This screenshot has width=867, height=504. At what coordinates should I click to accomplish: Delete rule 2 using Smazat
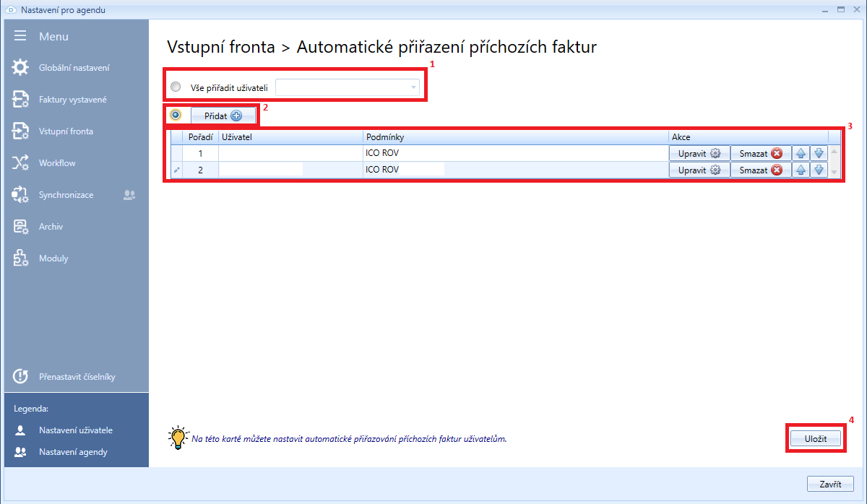760,170
